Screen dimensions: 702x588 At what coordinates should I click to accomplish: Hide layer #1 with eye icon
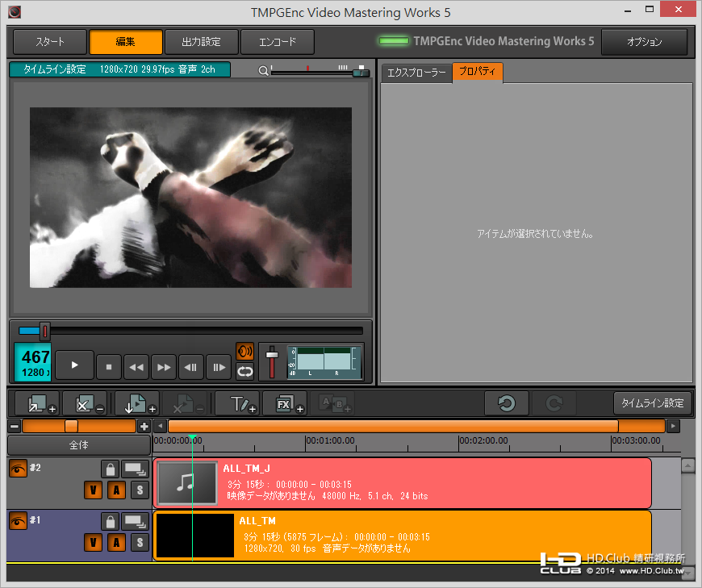[x=18, y=521]
